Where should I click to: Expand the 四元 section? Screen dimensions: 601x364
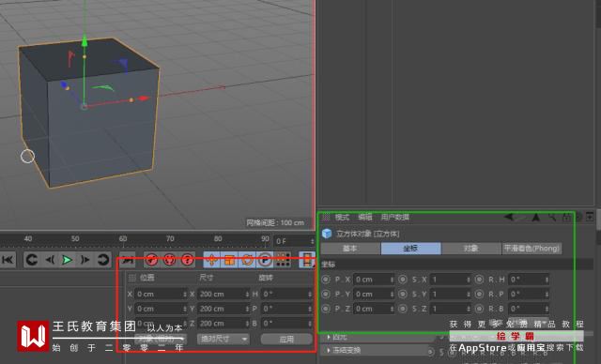coord(329,337)
